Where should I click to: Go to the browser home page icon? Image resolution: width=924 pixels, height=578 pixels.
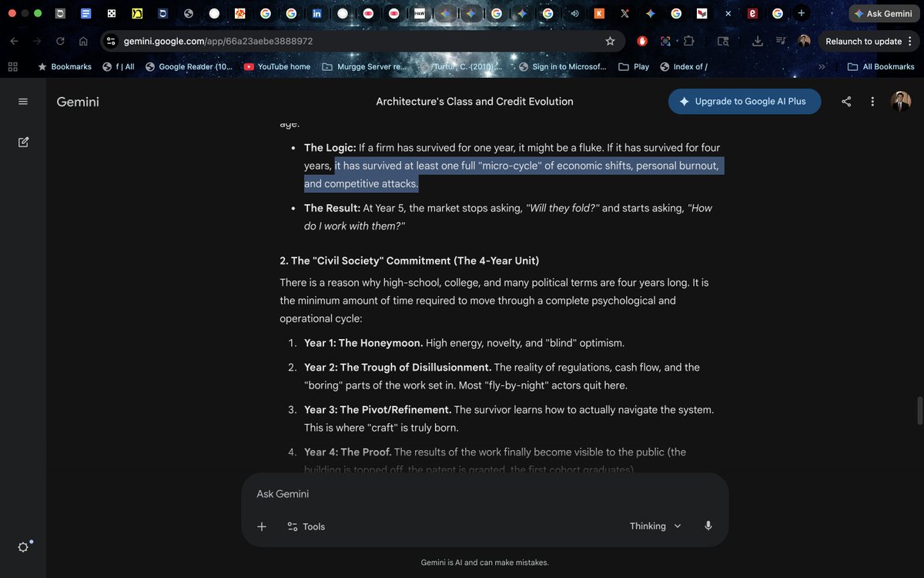(x=83, y=41)
